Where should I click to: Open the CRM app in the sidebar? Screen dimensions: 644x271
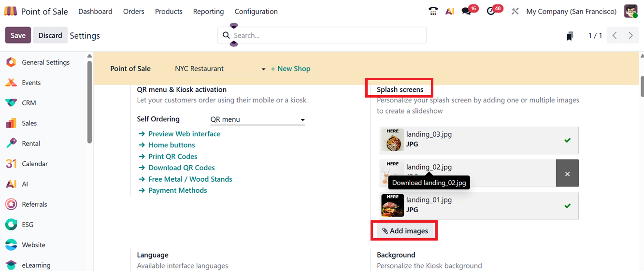29,103
